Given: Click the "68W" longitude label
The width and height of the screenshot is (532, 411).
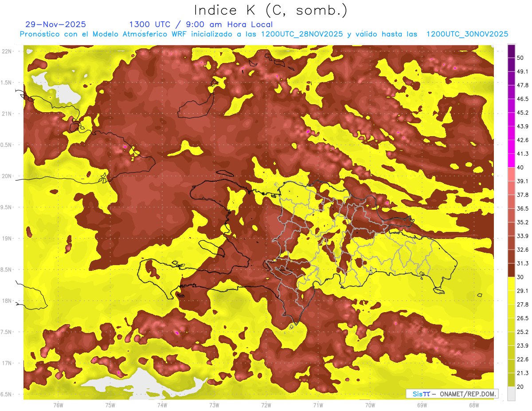Looking at the screenshot, I should 473,405.
